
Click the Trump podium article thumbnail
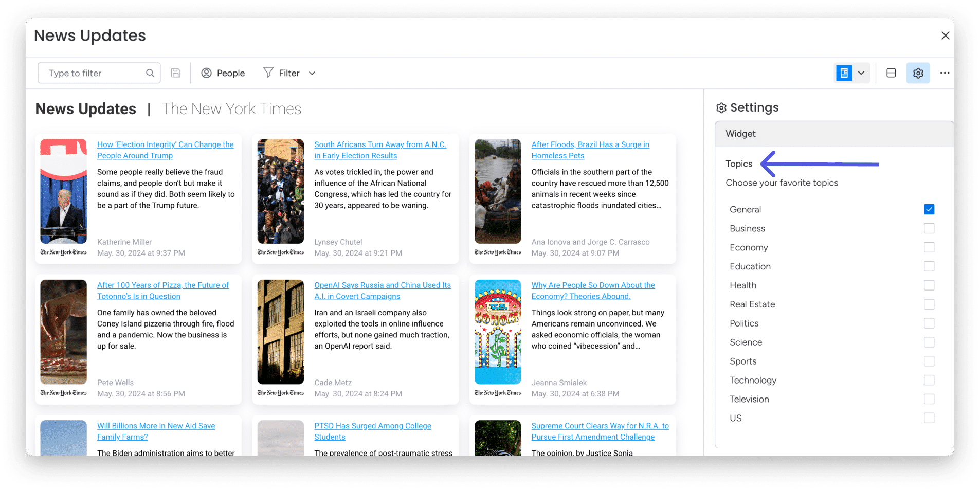coord(64,191)
